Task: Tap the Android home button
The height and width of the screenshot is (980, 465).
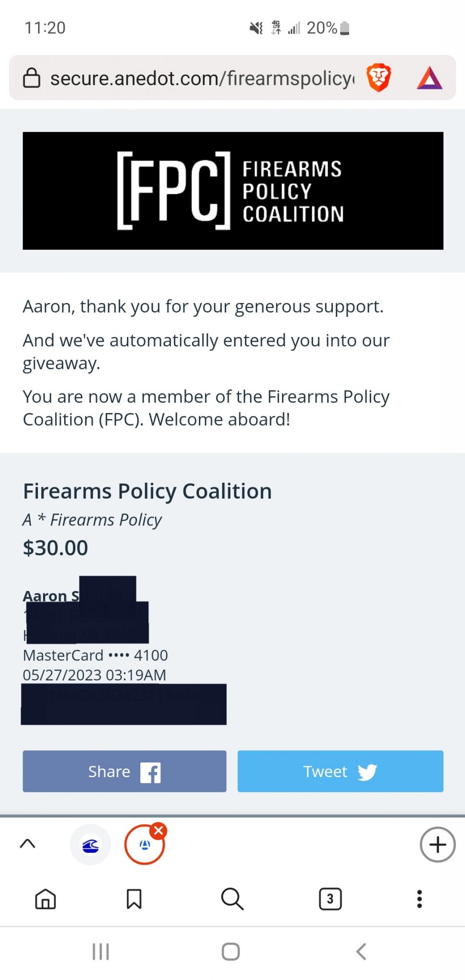Action: 231,952
